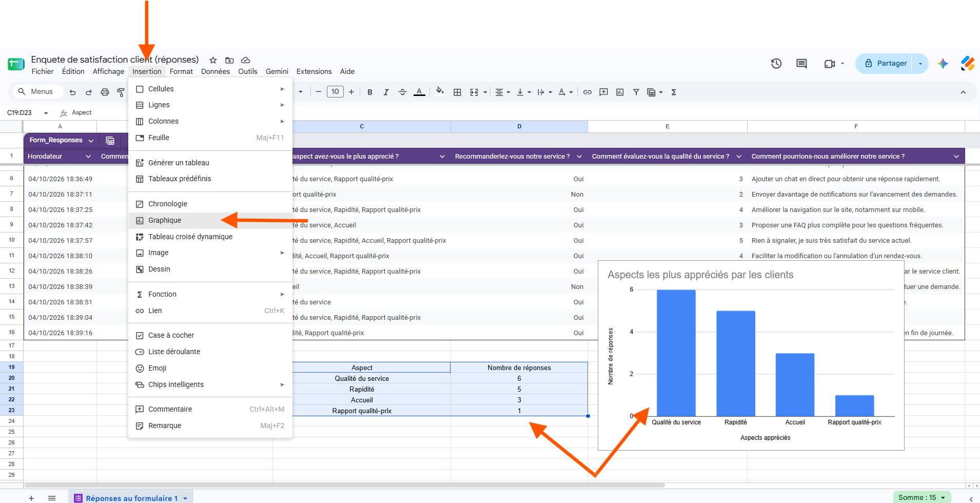Open the Fichier menu

point(42,71)
